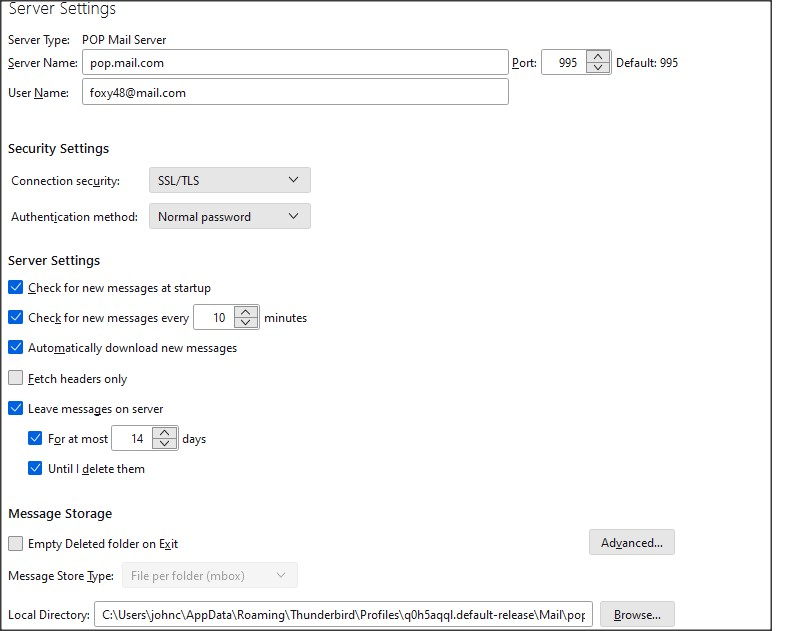Toggle Until I delete them checkbox

point(35,468)
